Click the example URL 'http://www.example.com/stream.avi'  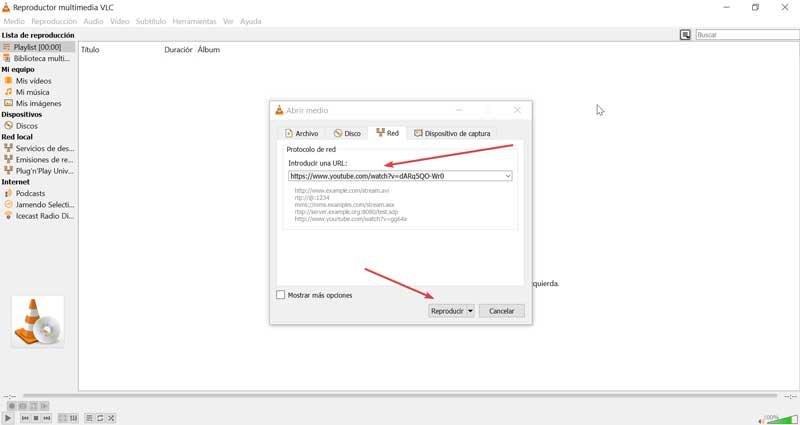[x=342, y=190]
